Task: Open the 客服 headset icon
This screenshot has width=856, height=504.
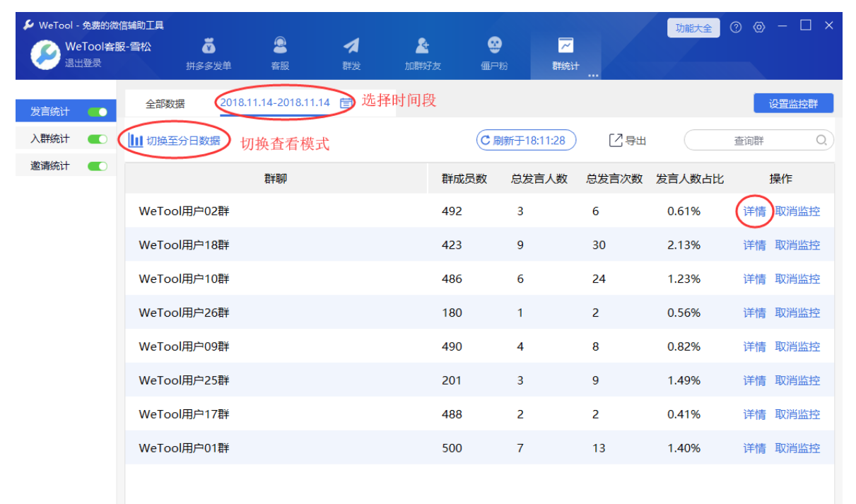Action: [280, 46]
